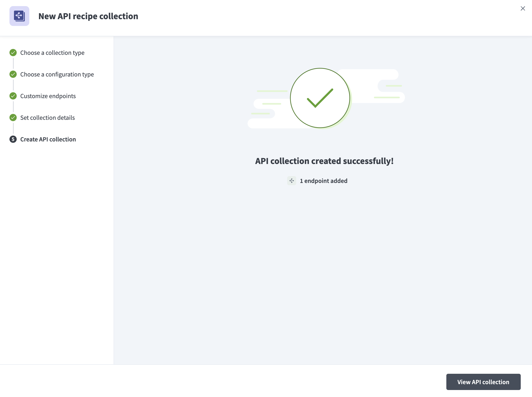The image size is (532, 397).
Task: Click the check icon on Choose a configuration type
Action: tap(13, 74)
